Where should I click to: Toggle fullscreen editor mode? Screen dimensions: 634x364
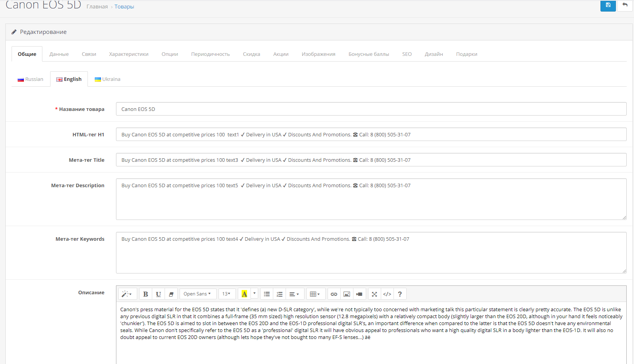pos(374,294)
